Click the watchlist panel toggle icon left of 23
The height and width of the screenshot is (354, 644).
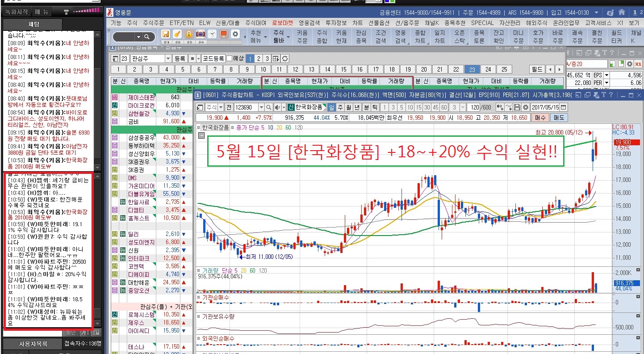(115, 59)
